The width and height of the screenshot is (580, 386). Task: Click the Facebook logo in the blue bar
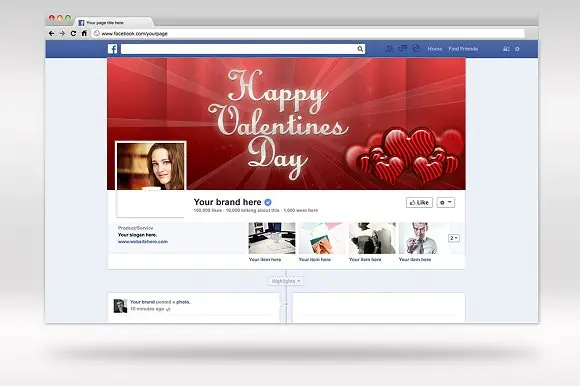pos(112,49)
